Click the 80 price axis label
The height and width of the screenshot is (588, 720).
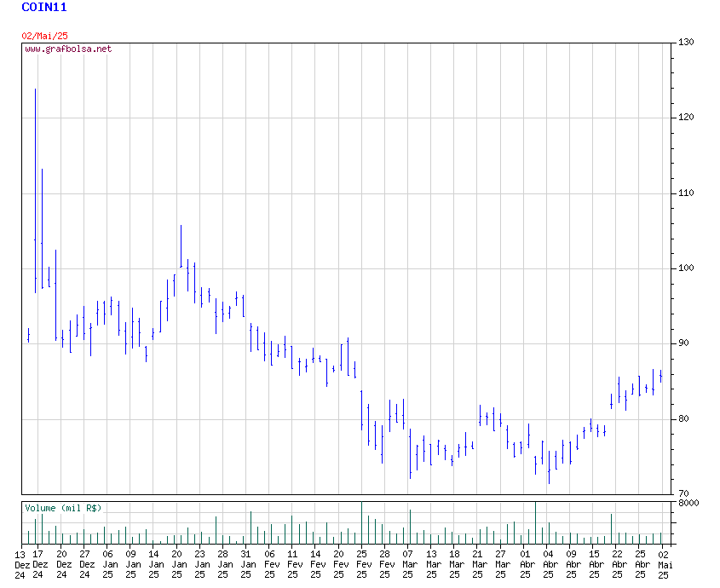(683, 419)
